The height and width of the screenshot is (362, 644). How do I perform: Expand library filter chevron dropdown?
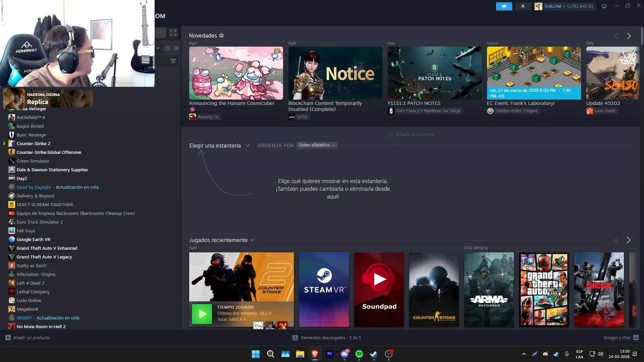pyautogui.click(x=158, y=48)
